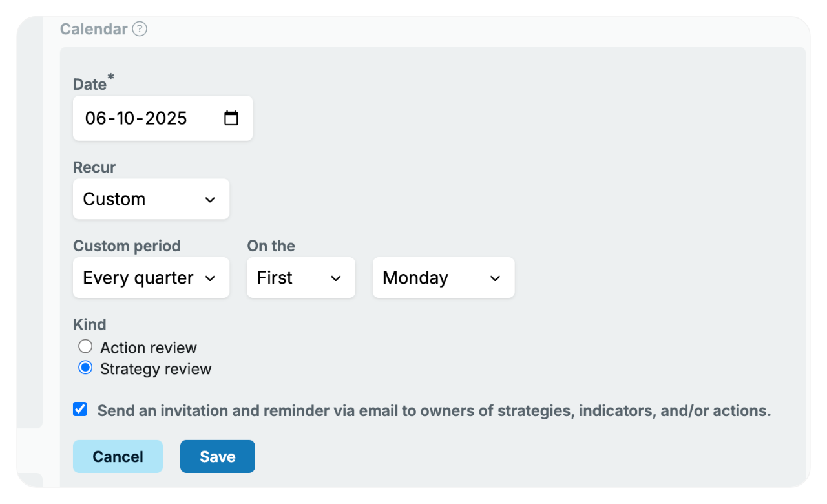Save the calendar event settings

point(217,456)
